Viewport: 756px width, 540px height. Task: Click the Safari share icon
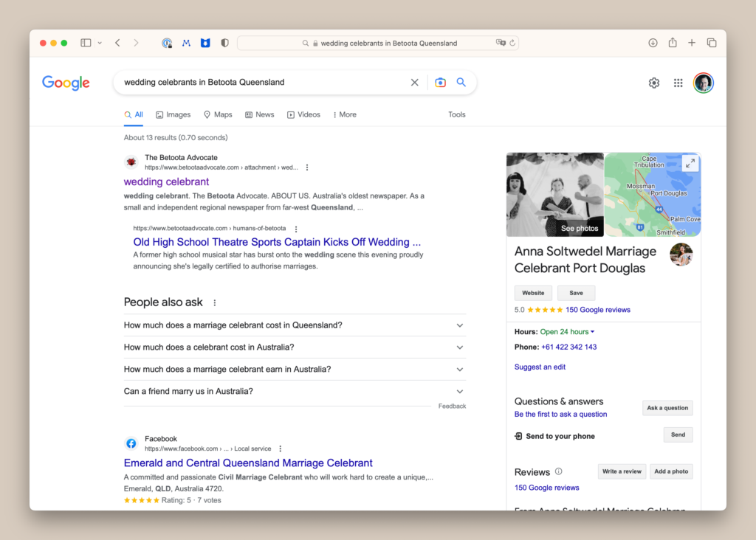tap(673, 43)
